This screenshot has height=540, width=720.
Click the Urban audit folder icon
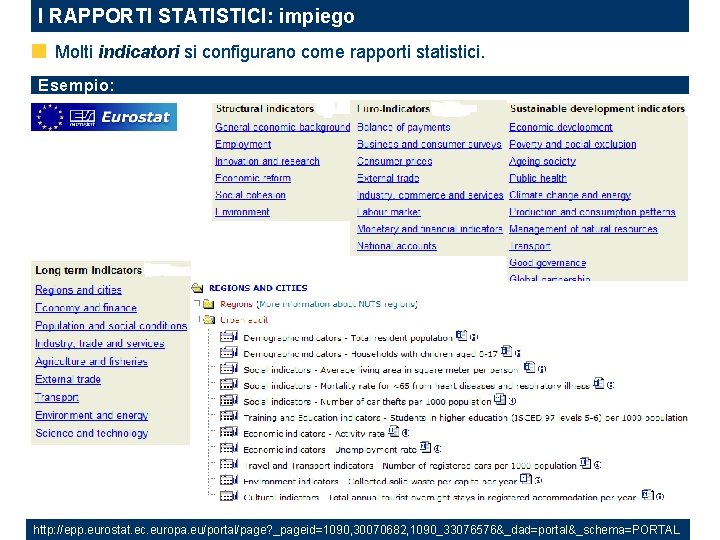[x=209, y=320]
